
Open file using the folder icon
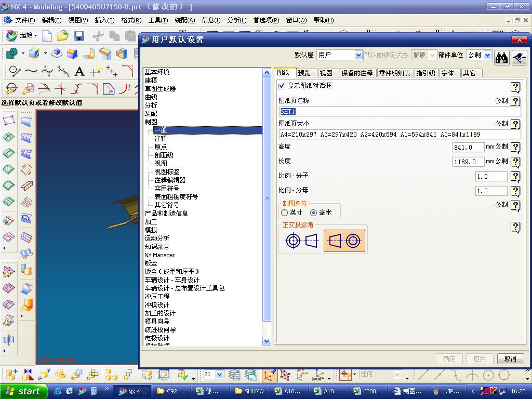click(x=63, y=36)
